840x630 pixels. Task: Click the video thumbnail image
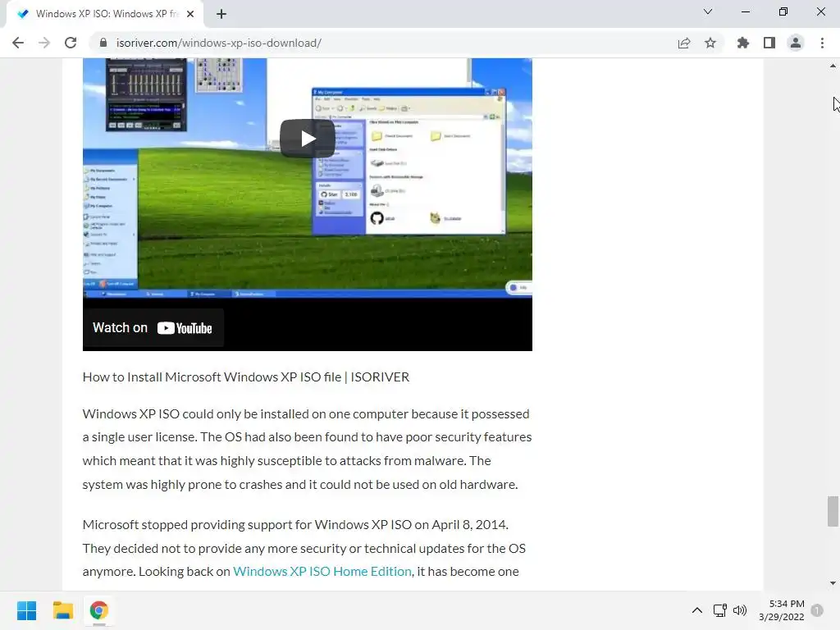[x=308, y=204]
